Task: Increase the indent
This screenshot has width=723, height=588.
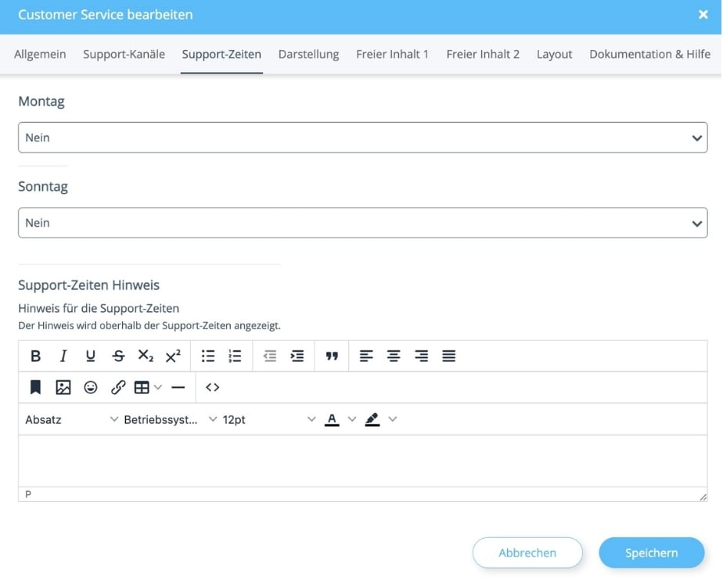Action: [297, 357]
